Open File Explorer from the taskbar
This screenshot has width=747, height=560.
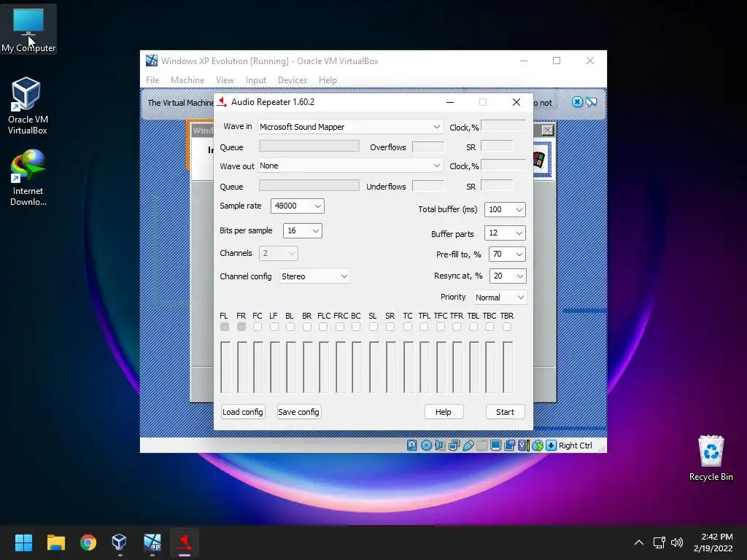click(x=55, y=542)
